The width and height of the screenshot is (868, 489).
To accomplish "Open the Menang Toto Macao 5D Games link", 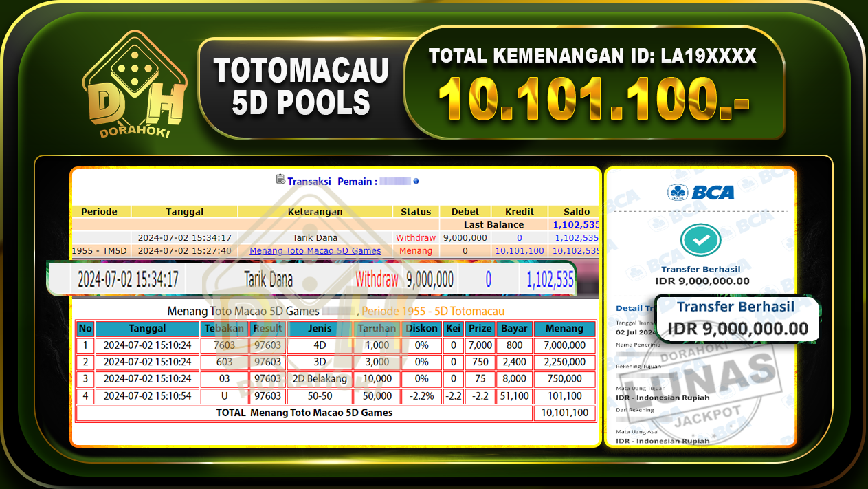I will click(315, 250).
